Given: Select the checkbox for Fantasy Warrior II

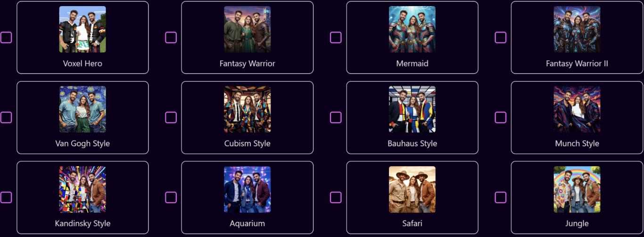Looking at the screenshot, I should [501, 38].
